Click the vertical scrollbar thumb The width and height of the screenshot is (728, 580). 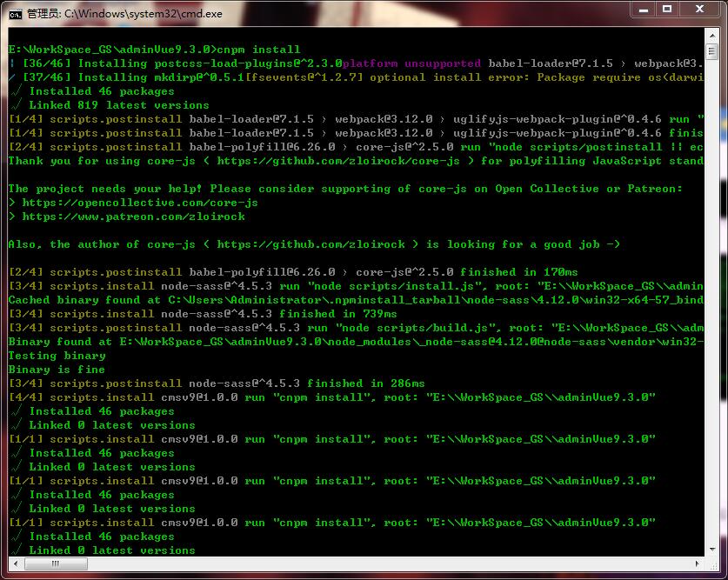pos(711,51)
